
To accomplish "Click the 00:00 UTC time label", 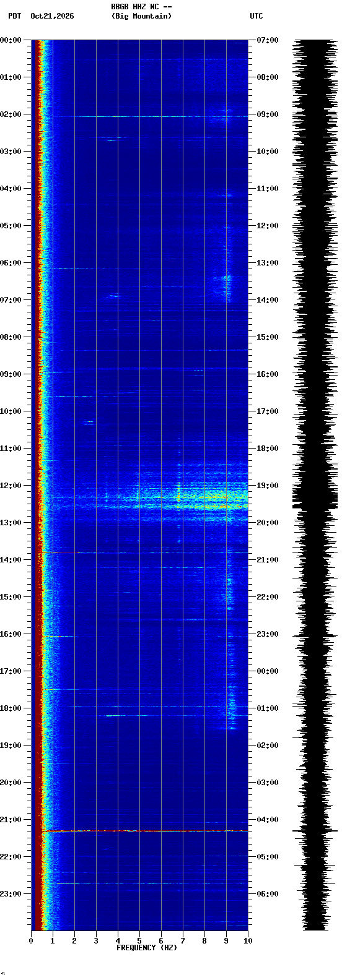I will pos(267,671).
